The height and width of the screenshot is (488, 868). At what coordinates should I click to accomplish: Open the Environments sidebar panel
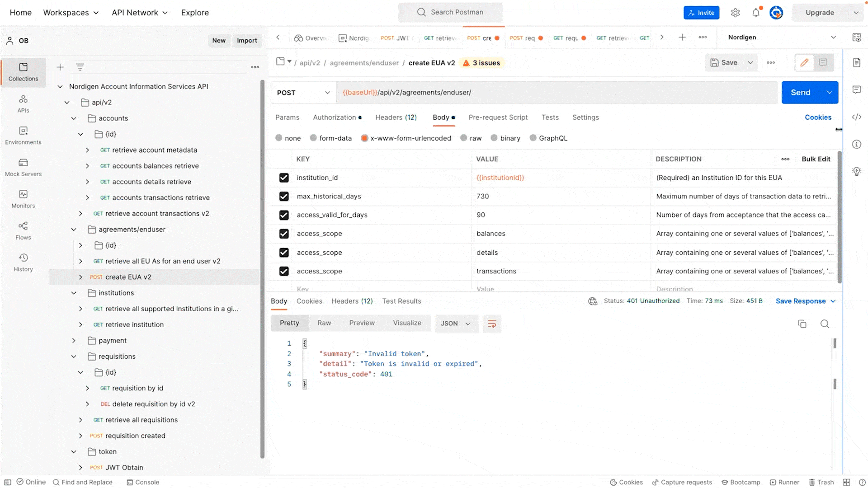point(23,136)
